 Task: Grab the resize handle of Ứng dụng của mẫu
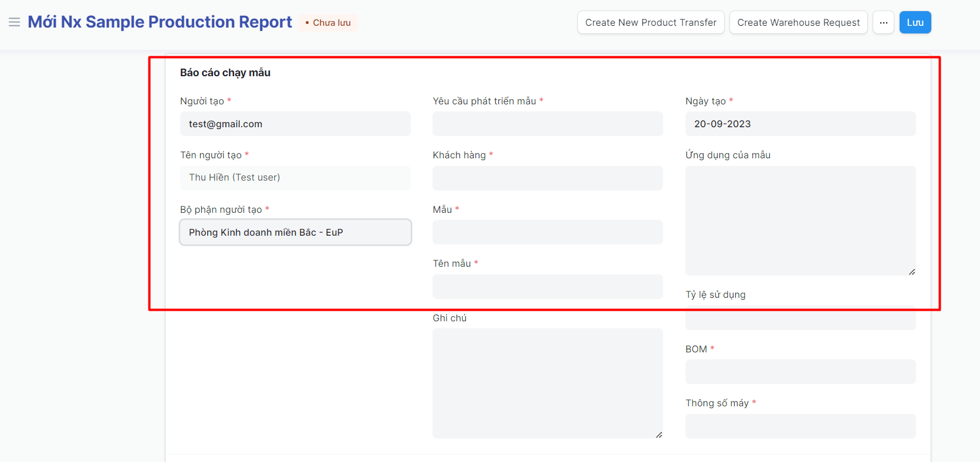pos(911,271)
